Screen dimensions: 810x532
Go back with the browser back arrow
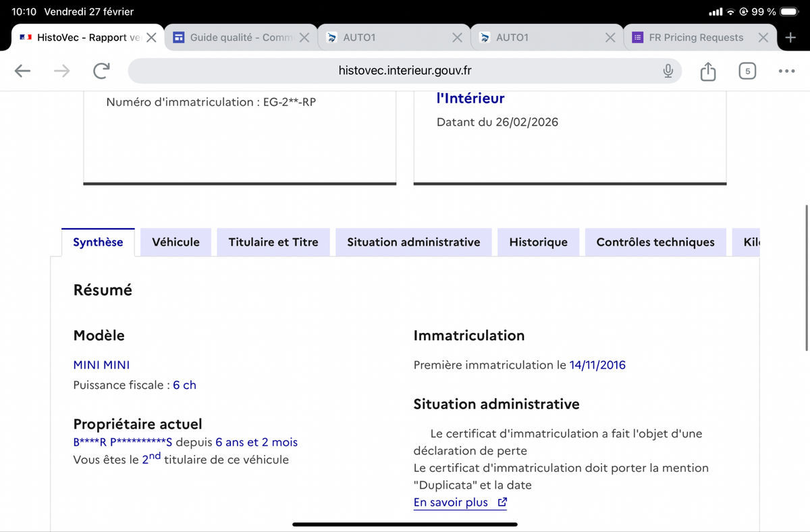tap(22, 71)
